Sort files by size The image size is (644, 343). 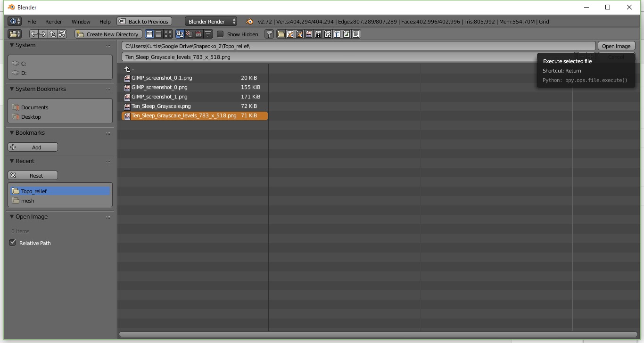(208, 34)
